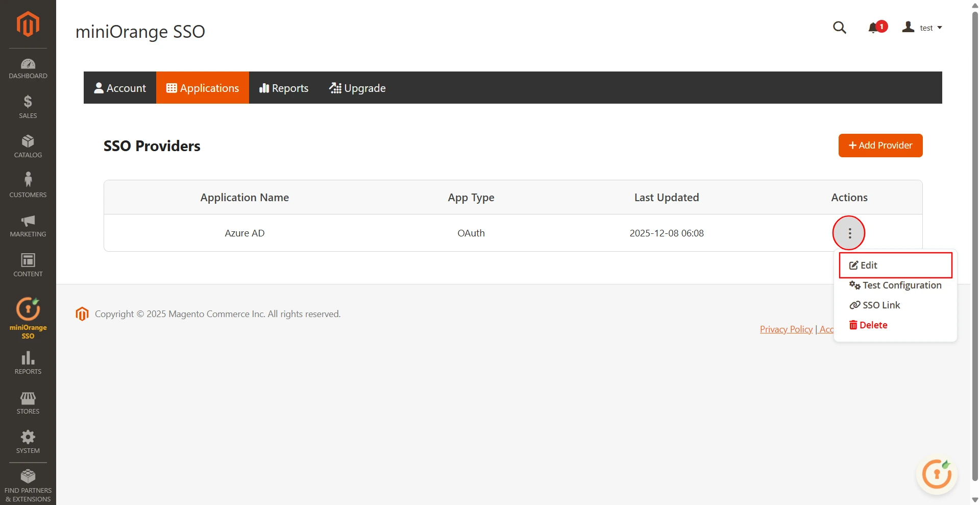This screenshot has width=980, height=505.
Task: Switch to the Account tab
Action: 120,87
